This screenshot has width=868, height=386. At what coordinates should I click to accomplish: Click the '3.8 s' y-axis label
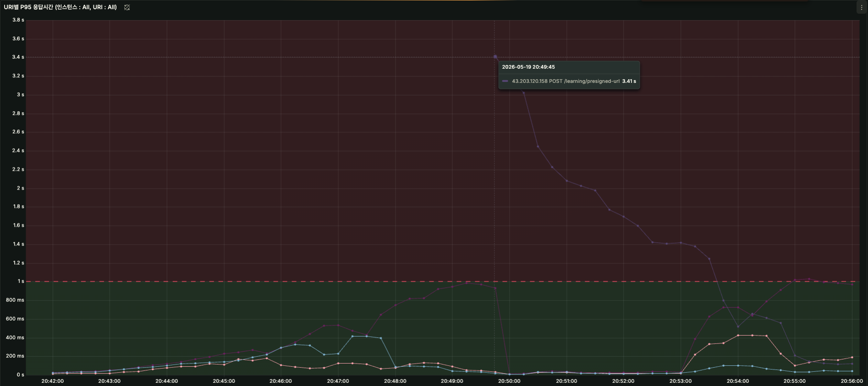(x=18, y=20)
